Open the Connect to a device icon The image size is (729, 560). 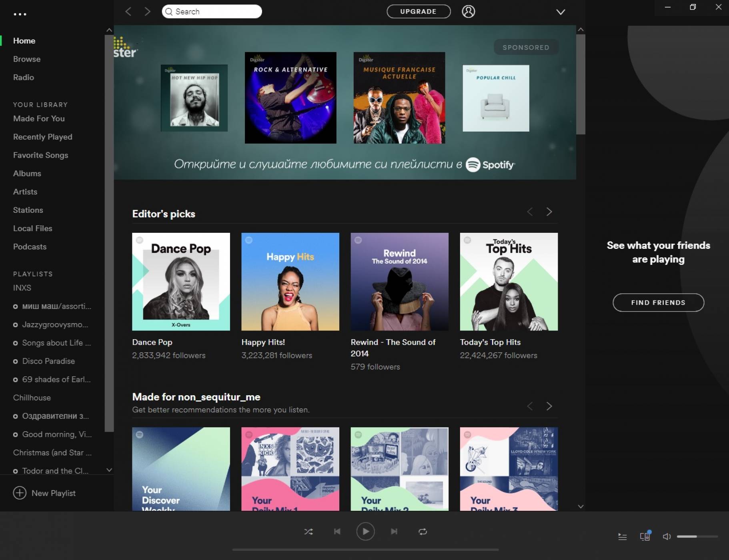645,537
